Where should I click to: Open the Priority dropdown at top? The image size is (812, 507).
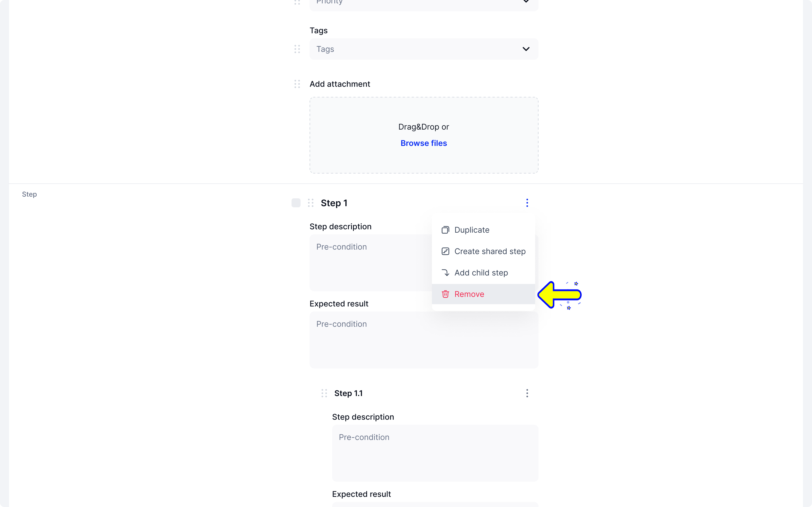point(424,3)
